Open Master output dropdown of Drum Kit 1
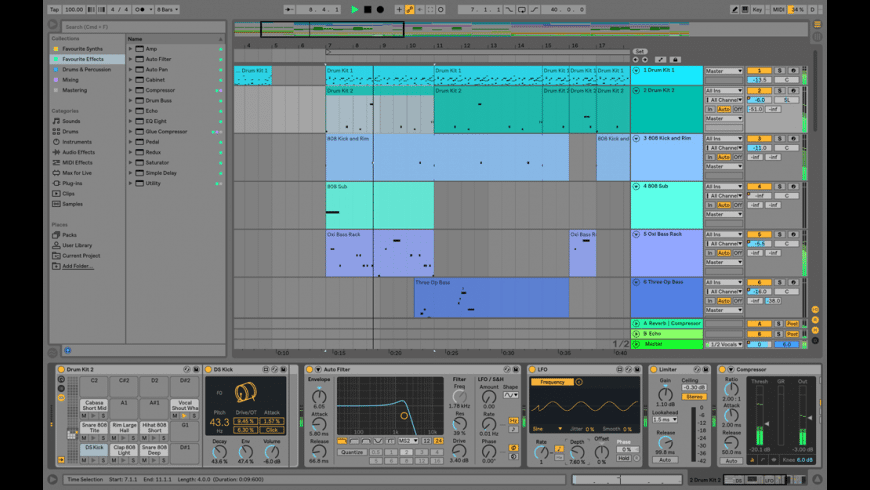 pyautogui.click(x=724, y=71)
